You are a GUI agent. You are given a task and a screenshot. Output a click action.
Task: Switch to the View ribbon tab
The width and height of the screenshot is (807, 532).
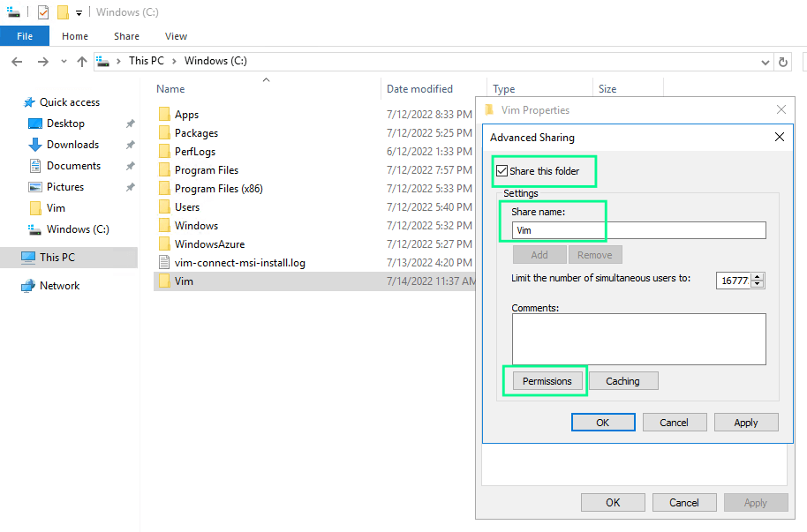[x=176, y=36]
